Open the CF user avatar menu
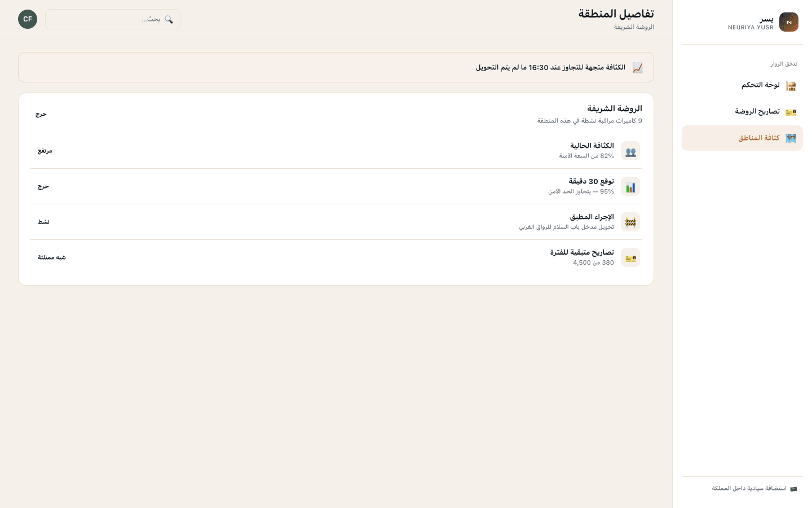 28,19
